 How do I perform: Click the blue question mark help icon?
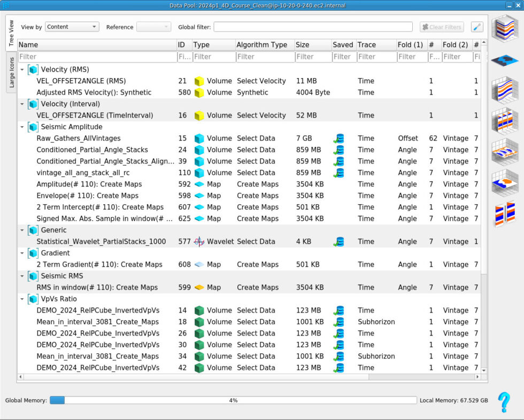[x=504, y=402]
